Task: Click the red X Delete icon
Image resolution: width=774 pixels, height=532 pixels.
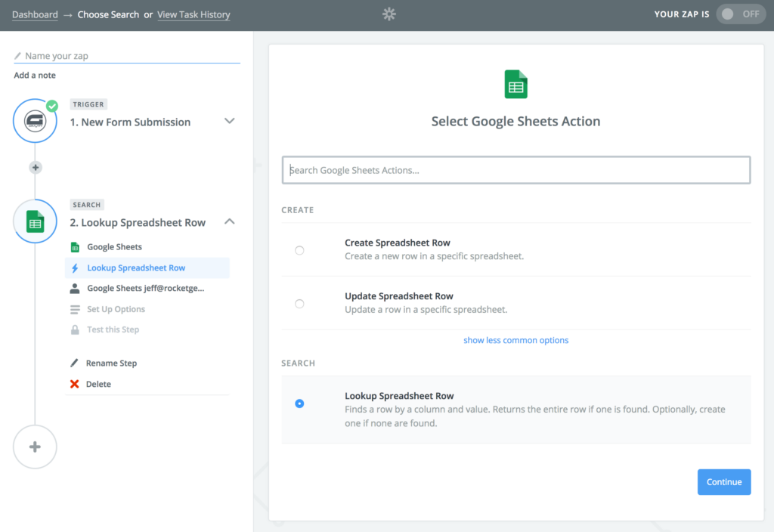Action: [75, 384]
